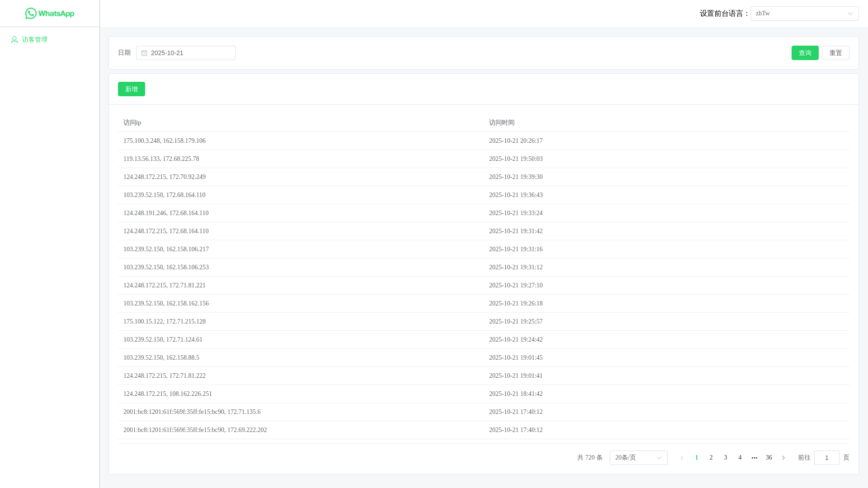868x488 pixels.
Task: Click the 访问时间 column header
Action: coord(502,123)
